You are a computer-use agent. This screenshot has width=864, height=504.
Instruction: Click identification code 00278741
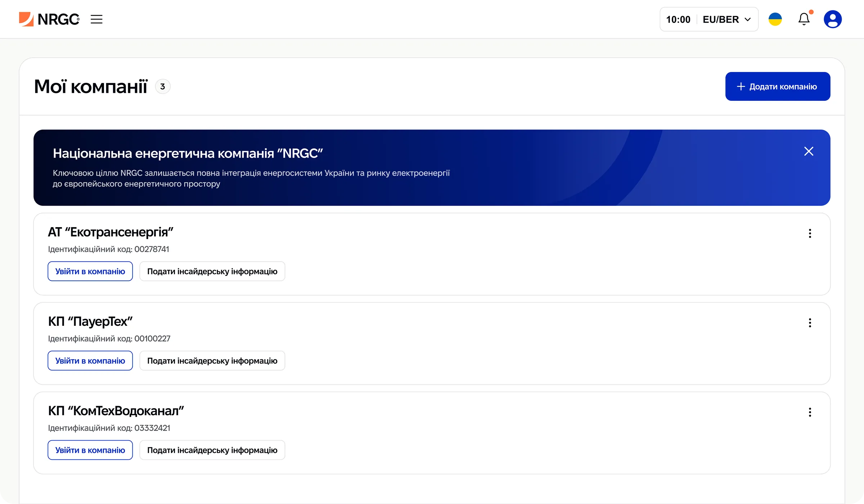(x=152, y=249)
